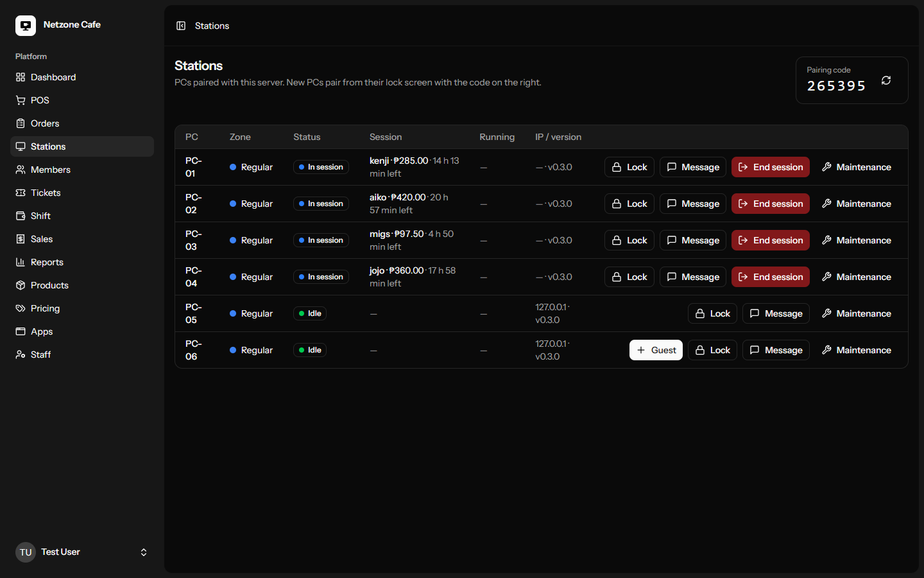End session on PC-01
Image resolution: width=924 pixels, height=578 pixels.
pyautogui.click(x=771, y=167)
